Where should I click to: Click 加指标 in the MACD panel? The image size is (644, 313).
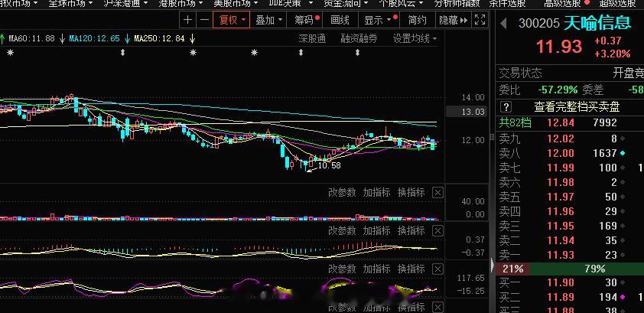point(376,231)
